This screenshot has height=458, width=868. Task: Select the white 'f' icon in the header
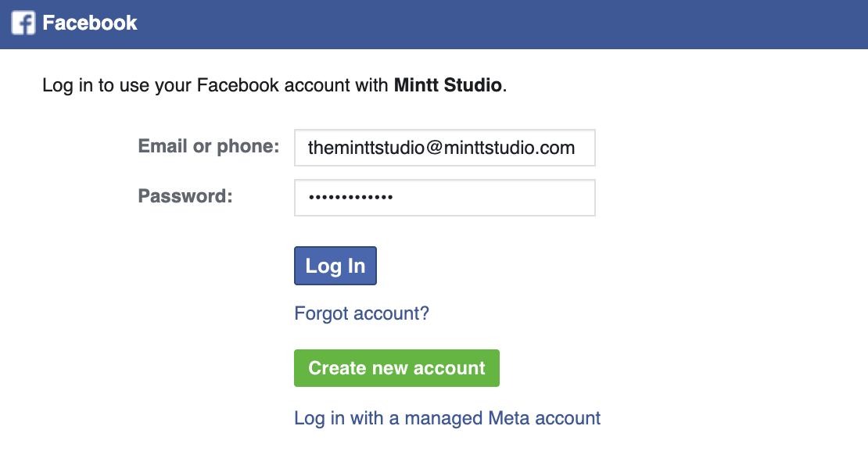20,23
